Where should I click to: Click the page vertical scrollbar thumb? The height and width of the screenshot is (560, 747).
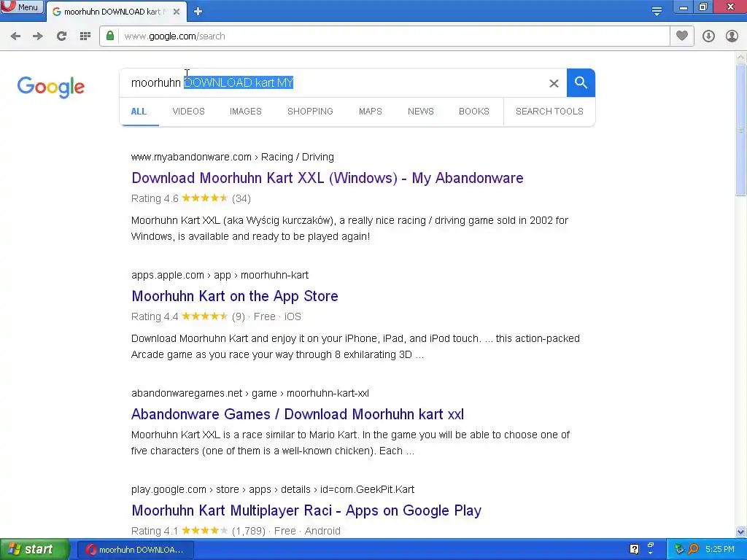tap(740, 130)
